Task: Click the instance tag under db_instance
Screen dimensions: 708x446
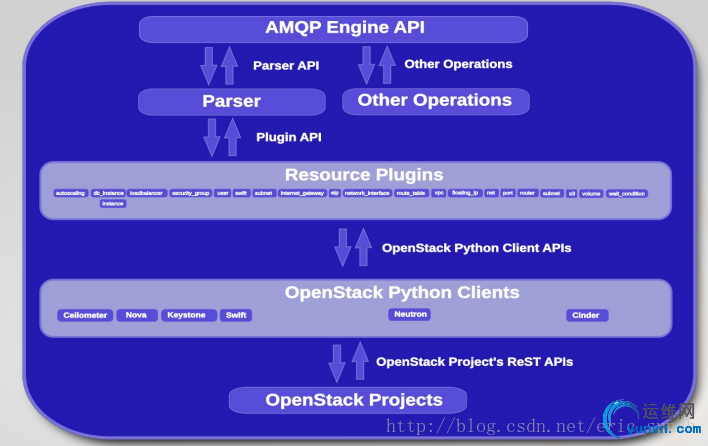Action: (x=113, y=204)
